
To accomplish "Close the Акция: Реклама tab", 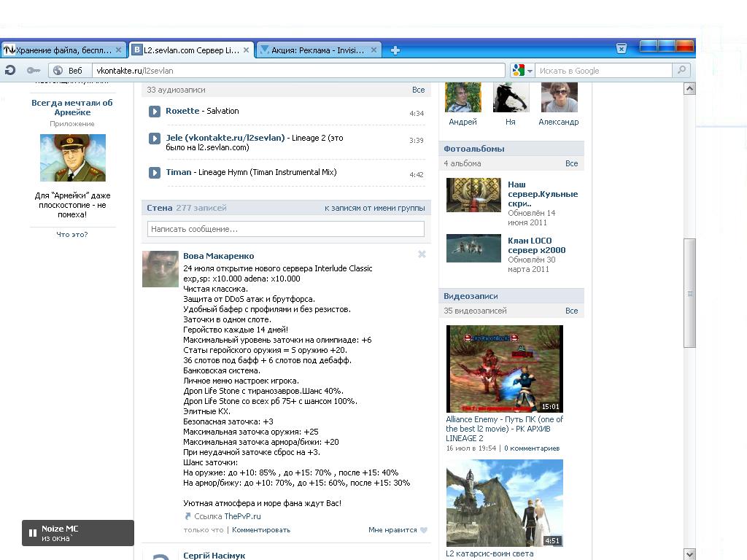I will [x=374, y=50].
